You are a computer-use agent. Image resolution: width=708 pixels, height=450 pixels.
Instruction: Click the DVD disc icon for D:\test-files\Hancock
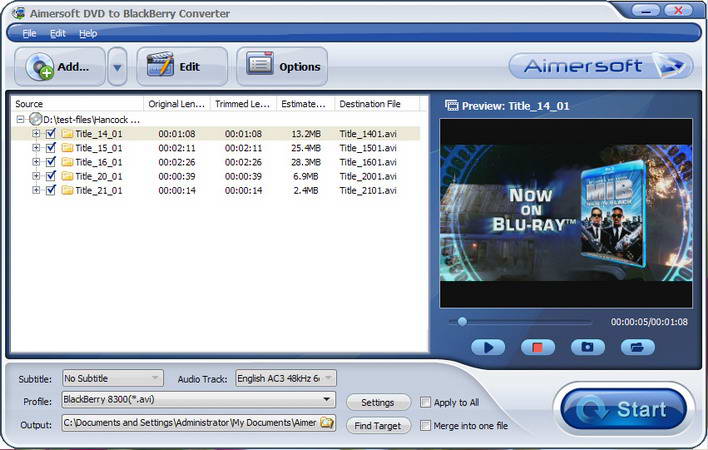[x=35, y=119]
